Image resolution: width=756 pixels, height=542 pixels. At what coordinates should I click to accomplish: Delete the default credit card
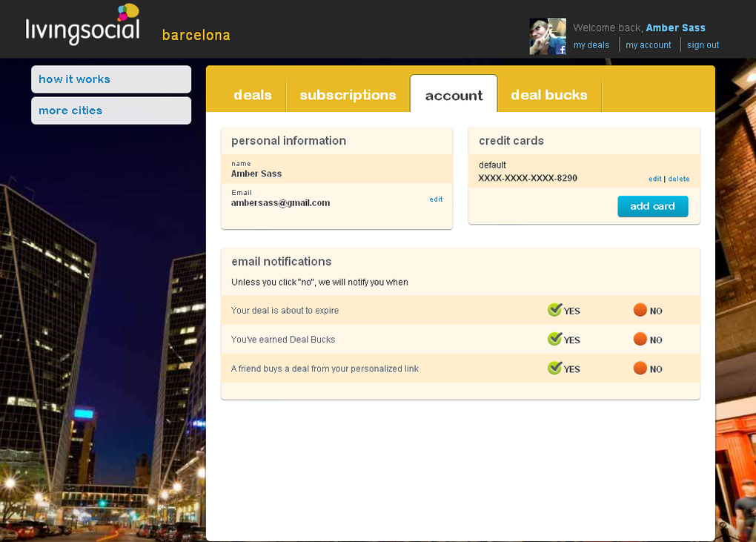click(x=679, y=179)
